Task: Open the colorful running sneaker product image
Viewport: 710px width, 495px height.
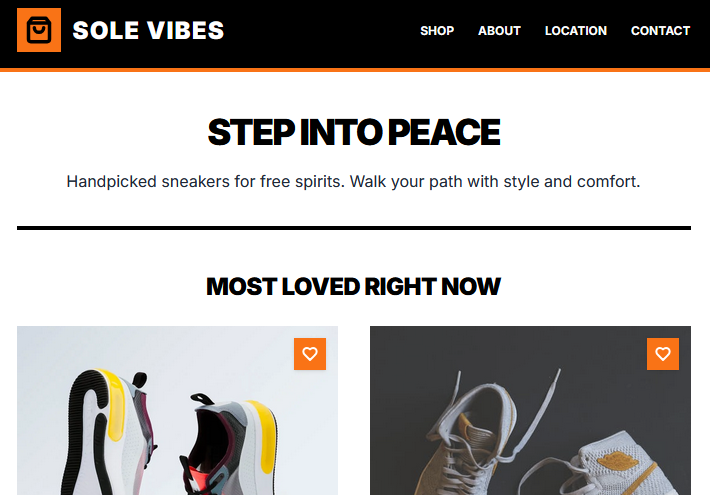Action: (177, 430)
